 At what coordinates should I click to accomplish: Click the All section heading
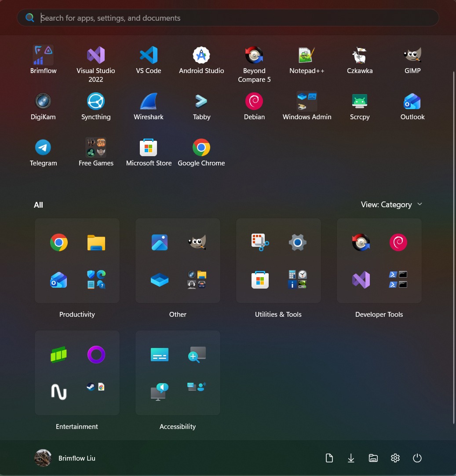[x=38, y=205]
